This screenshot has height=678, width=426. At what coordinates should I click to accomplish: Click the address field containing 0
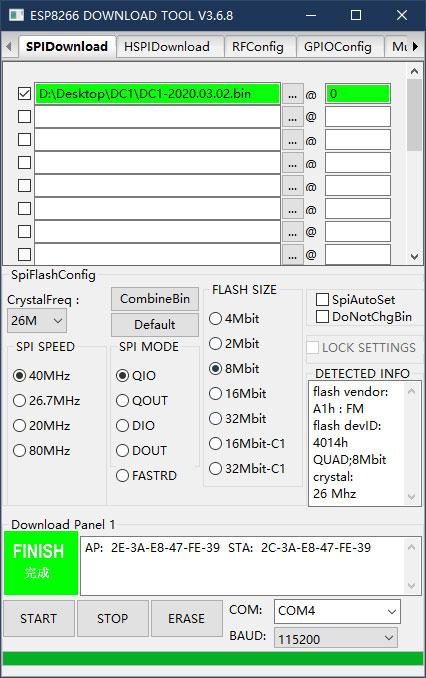[358, 94]
